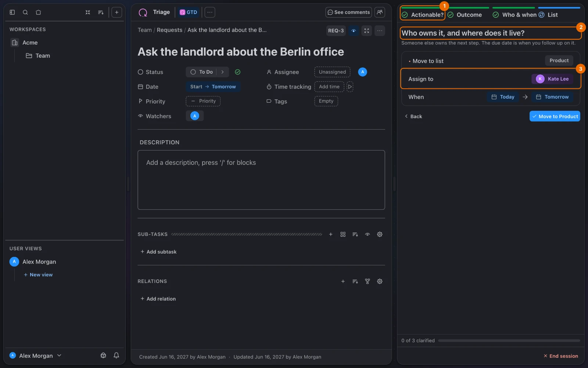The height and width of the screenshot is (368, 588).
Task: Select the Team folder in workspaces
Action: (38, 56)
